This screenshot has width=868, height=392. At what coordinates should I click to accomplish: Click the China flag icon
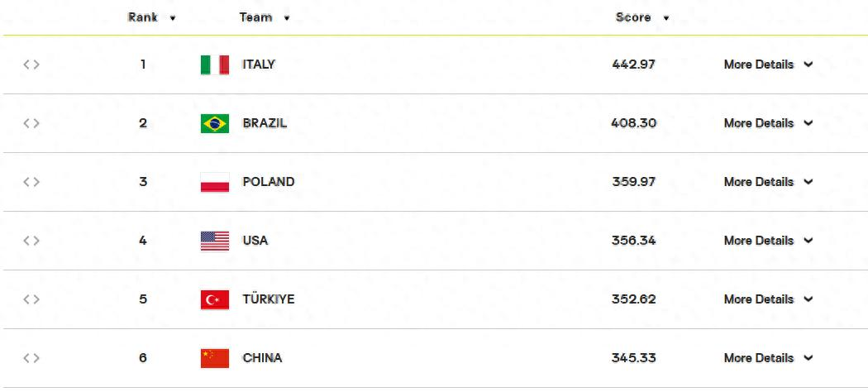pyautogui.click(x=215, y=358)
